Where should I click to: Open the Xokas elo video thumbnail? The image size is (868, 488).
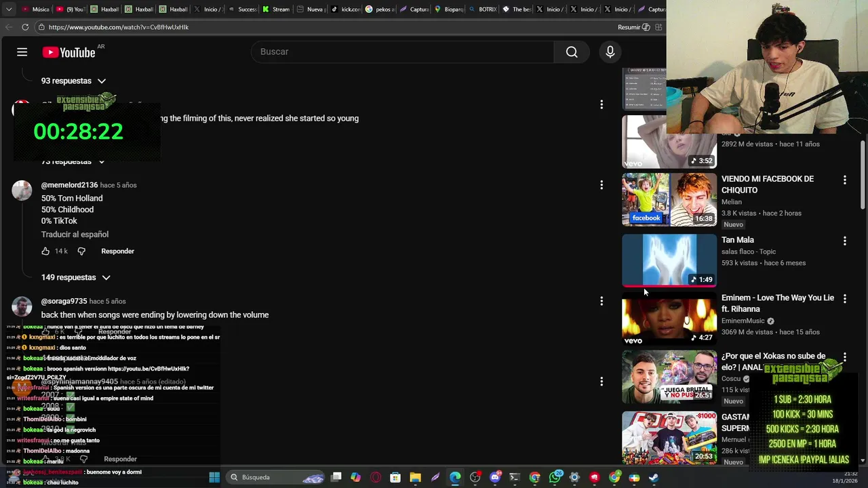(669, 376)
